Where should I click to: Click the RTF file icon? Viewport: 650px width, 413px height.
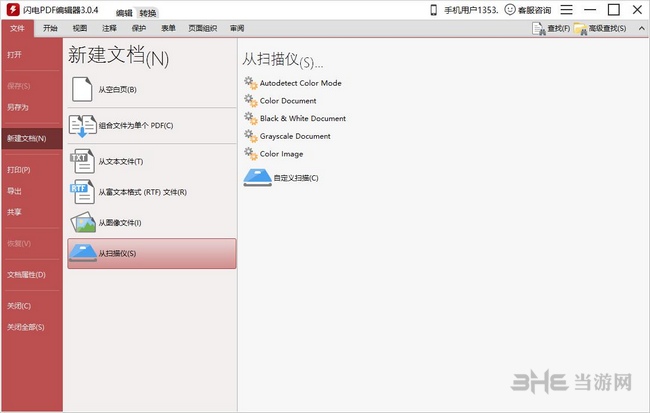pos(82,192)
